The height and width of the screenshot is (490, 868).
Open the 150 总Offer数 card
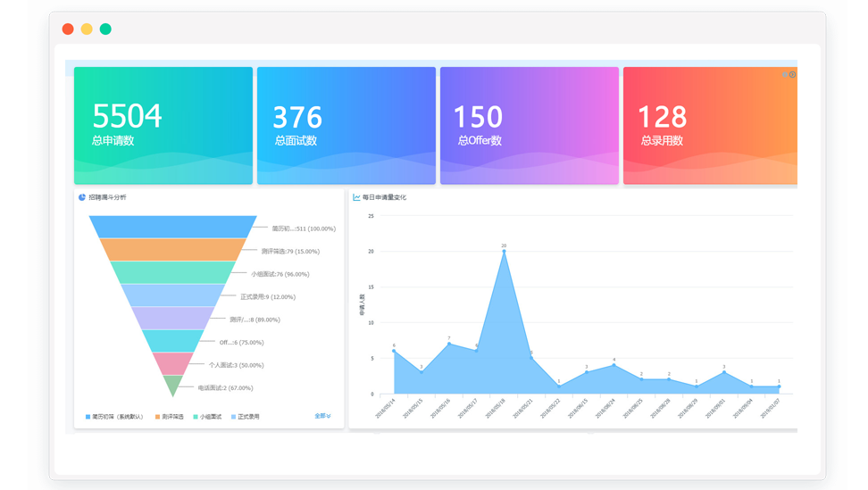coord(530,126)
